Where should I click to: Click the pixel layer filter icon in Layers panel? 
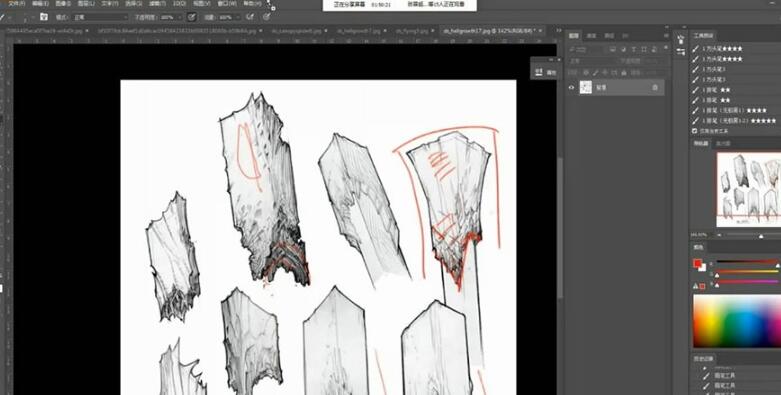tap(612, 49)
